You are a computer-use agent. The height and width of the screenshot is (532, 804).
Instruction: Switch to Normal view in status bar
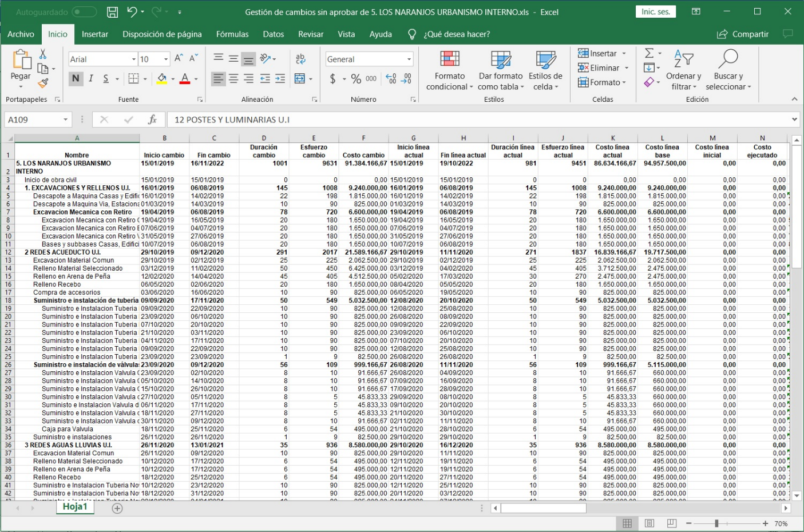point(627,523)
